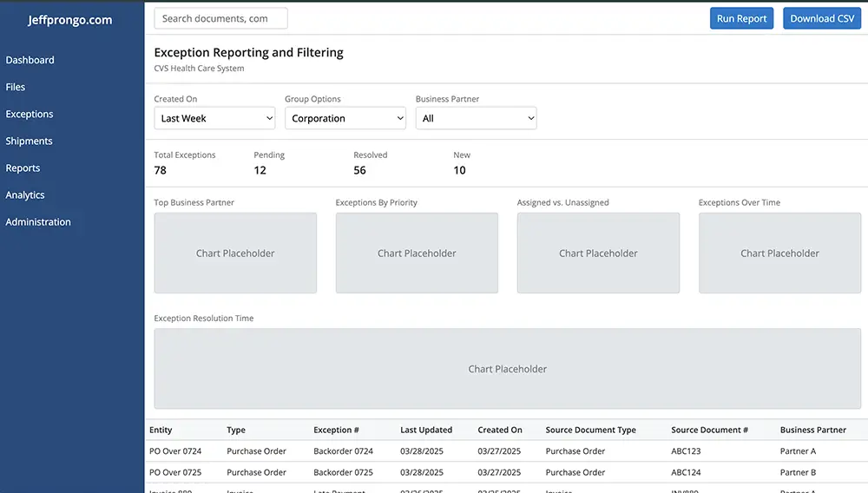Go to Dashboard in the sidebar
The image size is (868, 493).
pos(30,60)
